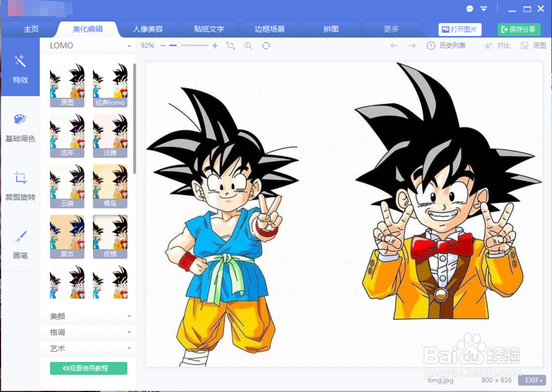The height and width of the screenshot is (392, 552).
Task: Open the 历史列表 history list
Action: (446, 46)
